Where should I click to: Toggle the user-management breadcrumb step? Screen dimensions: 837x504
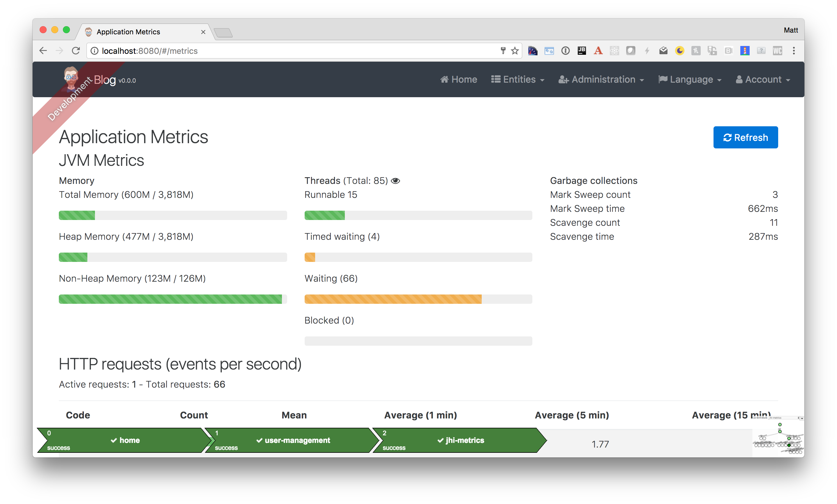click(x=293, y=440)
